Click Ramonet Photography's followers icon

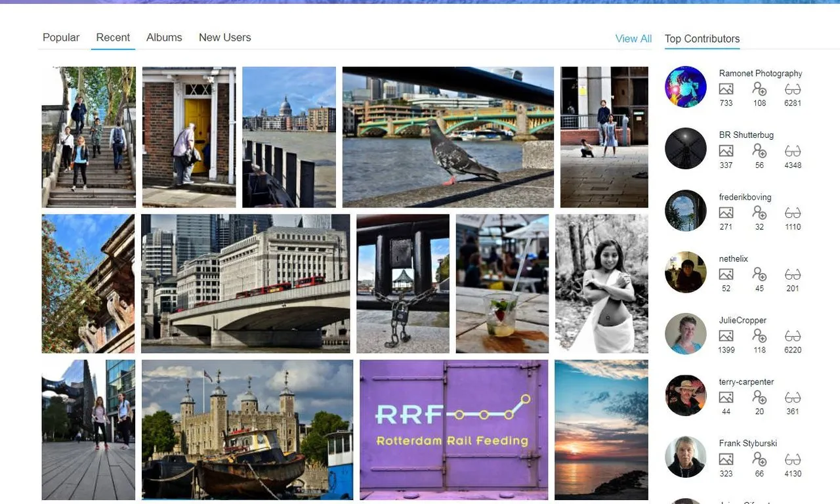tap(759, 89)
